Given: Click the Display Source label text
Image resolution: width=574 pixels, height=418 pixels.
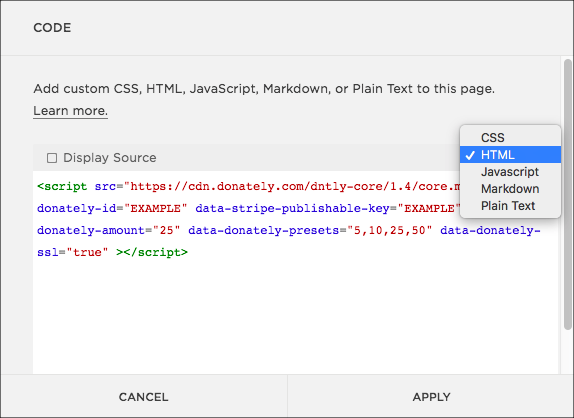Looking at the screenshot, I should [109, 158].
